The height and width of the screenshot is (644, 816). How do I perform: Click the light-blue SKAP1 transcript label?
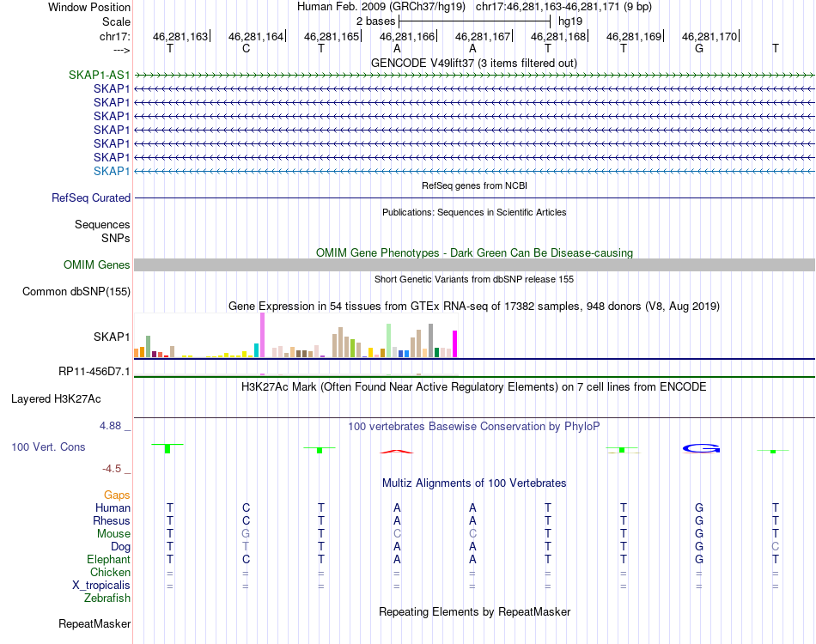112,171
